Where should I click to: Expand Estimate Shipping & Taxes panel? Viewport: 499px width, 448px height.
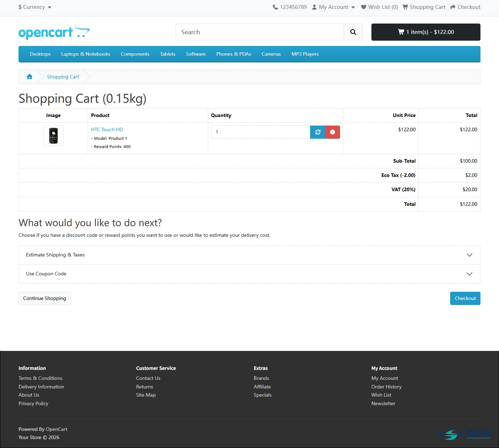[249, 255]
